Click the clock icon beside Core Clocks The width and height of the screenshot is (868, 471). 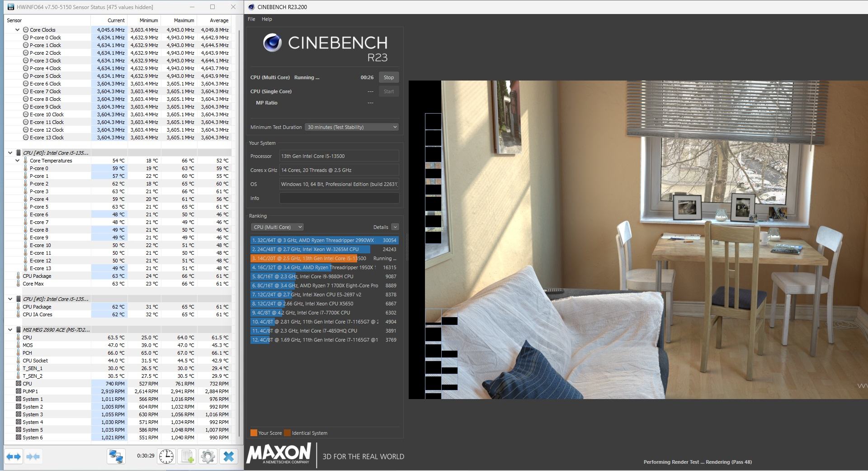26,30
